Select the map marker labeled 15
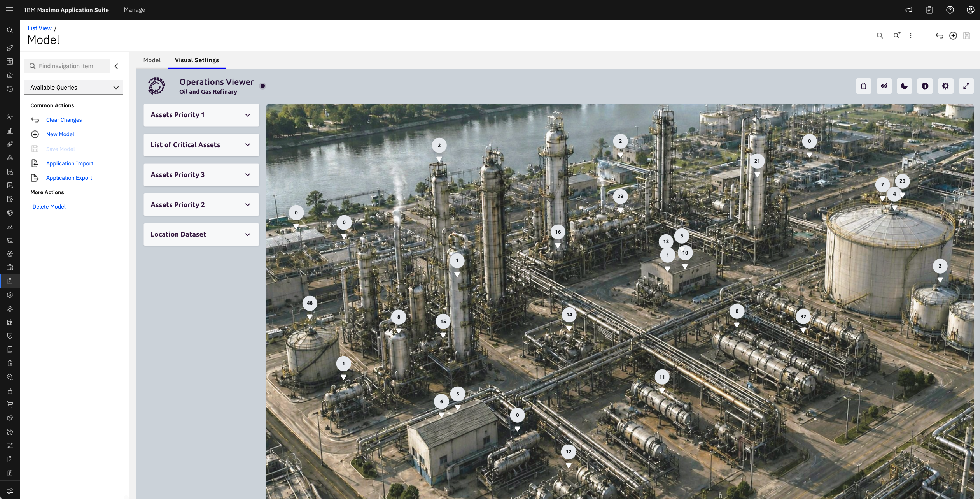The image size is (980, 499). [443, 322]
